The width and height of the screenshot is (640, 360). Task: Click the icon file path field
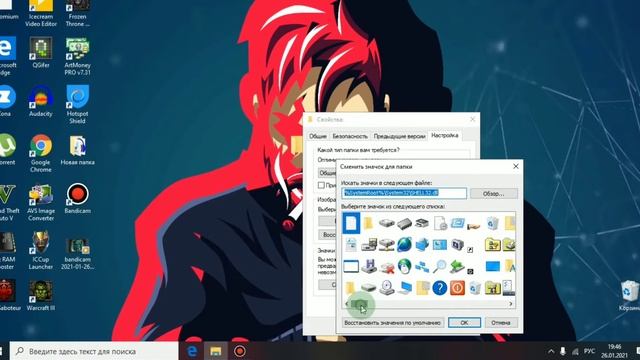tap(404, 193)
